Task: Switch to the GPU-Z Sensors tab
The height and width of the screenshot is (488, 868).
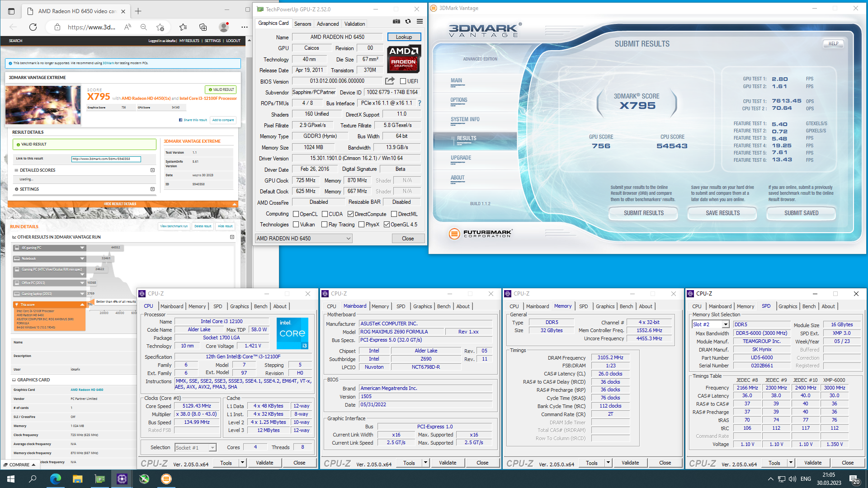Action: (302, 24)
